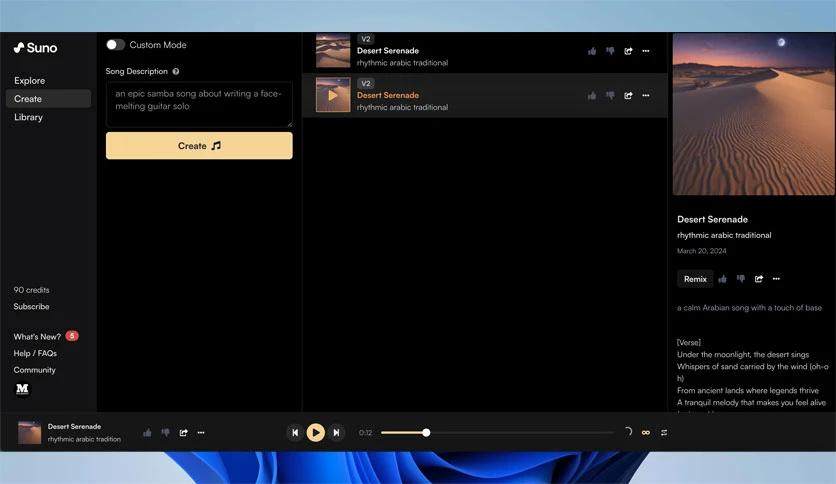836x484 pixels.
Task: Share the highlighted Desert Serenade track
Action: [628, 95]
